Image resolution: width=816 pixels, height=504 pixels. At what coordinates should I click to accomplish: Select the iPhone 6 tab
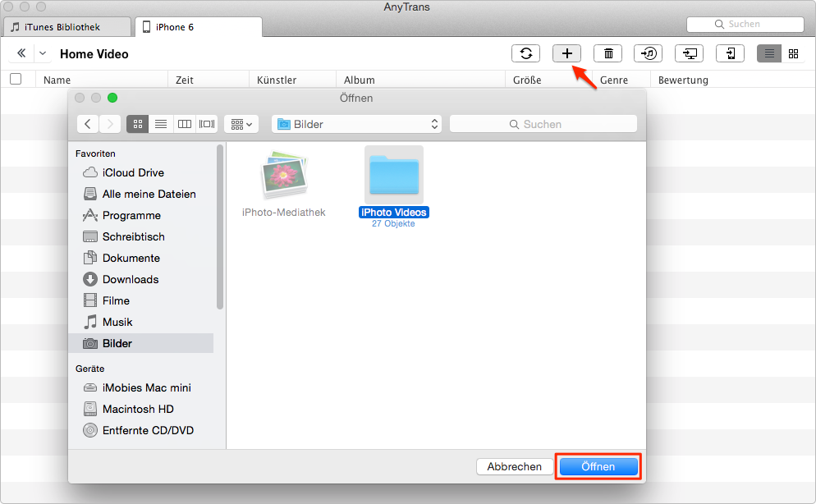[x=199, y=27]
